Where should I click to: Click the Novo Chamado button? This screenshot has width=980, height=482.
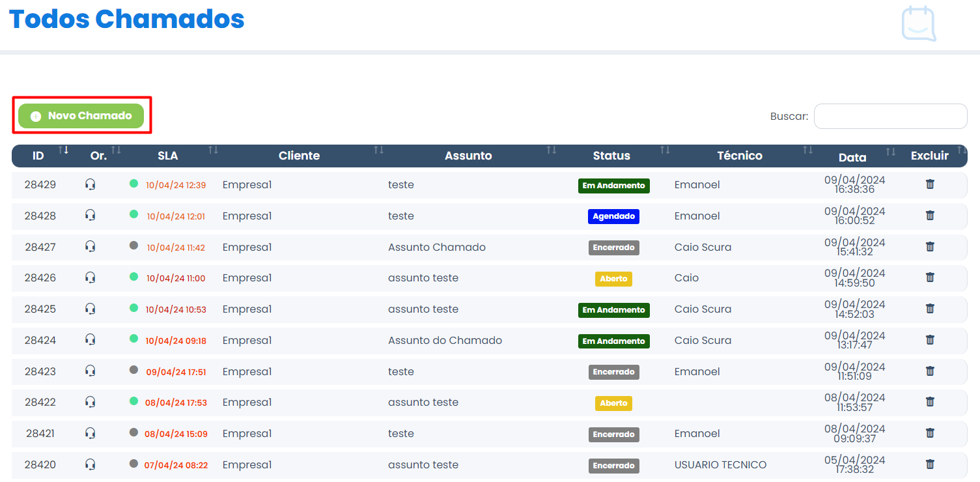pyautogui.click(x=81, y=116)
